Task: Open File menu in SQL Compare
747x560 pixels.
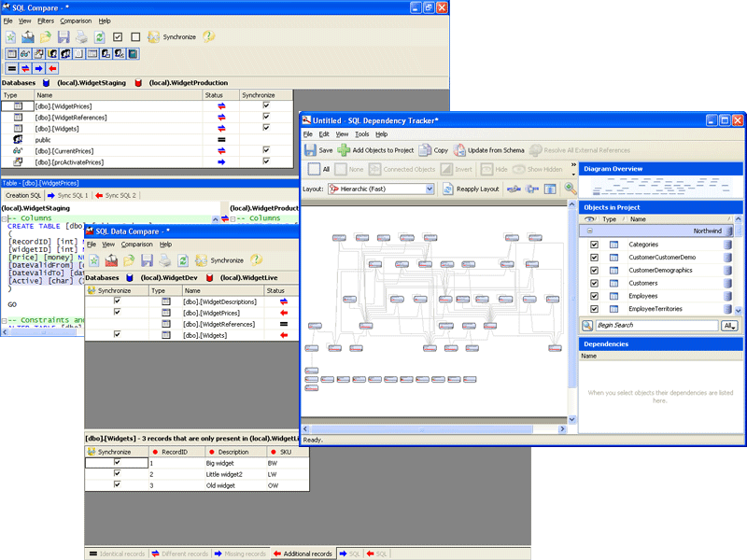Action: click(8, 21)
